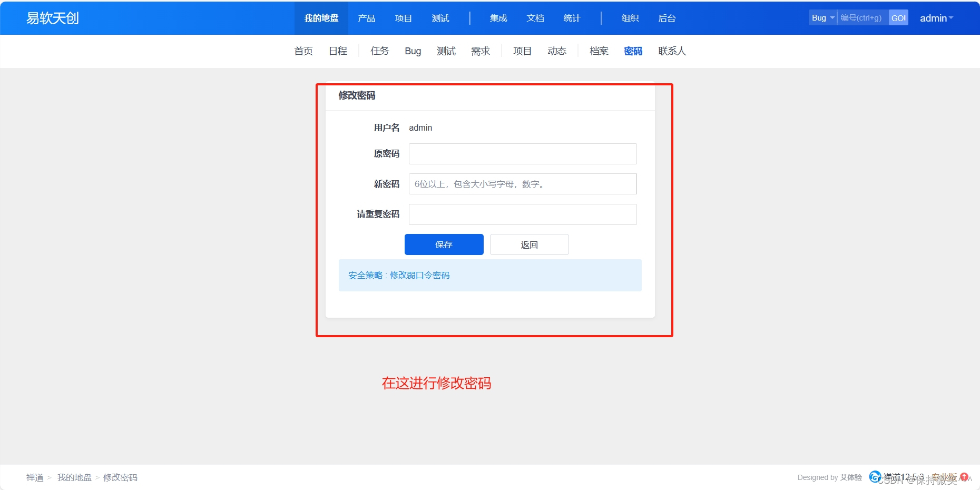Click the 禅道 version logo icon in footer
Image resolution: width=980 pixels, height=490 pixels.
[875, 477]
